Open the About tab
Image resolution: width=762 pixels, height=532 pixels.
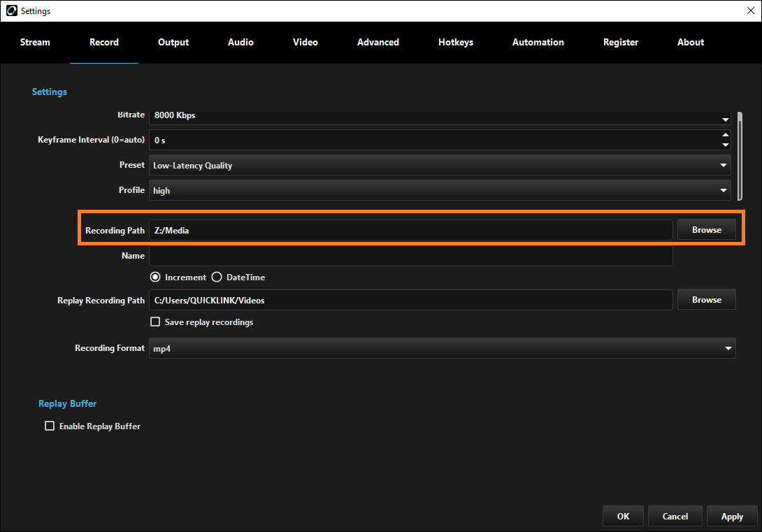691,42
